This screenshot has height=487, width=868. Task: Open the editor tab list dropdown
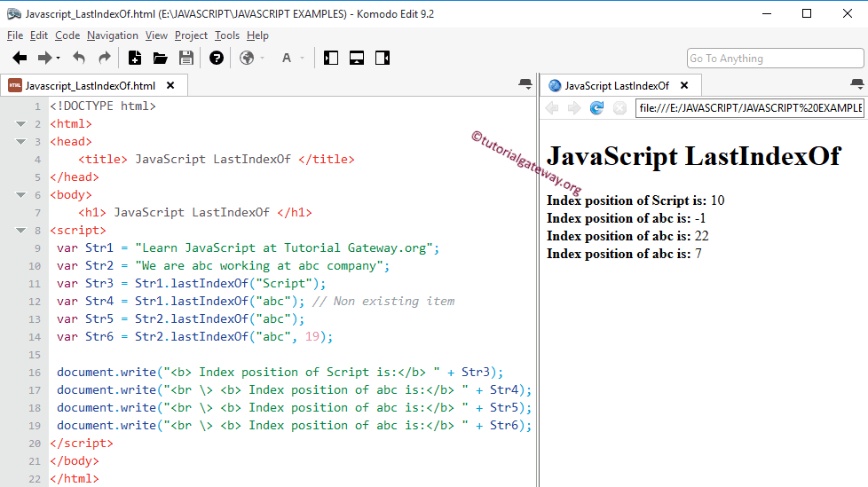coord(525,84)
